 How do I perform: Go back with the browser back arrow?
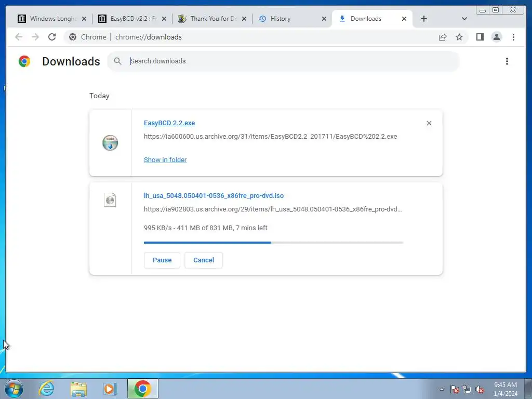(19, 37)
